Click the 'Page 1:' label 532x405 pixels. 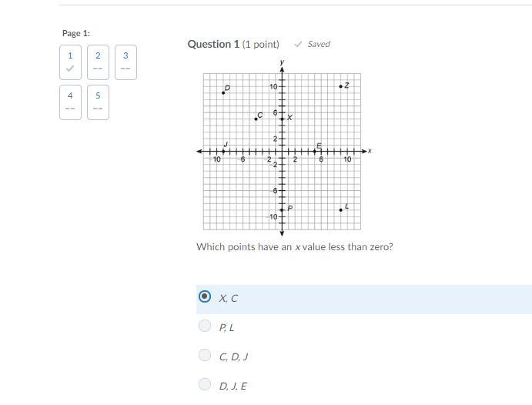[x=76, y=33]
